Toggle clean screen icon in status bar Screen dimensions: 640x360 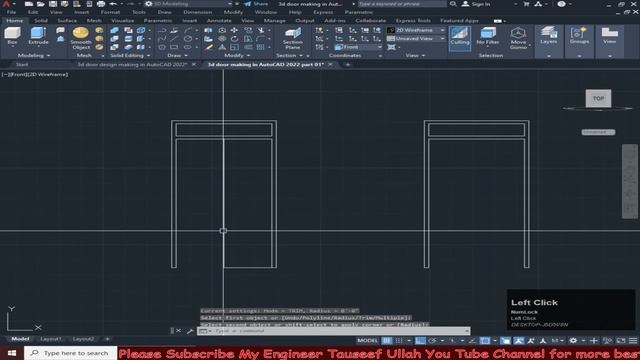[x=621, y=340]
